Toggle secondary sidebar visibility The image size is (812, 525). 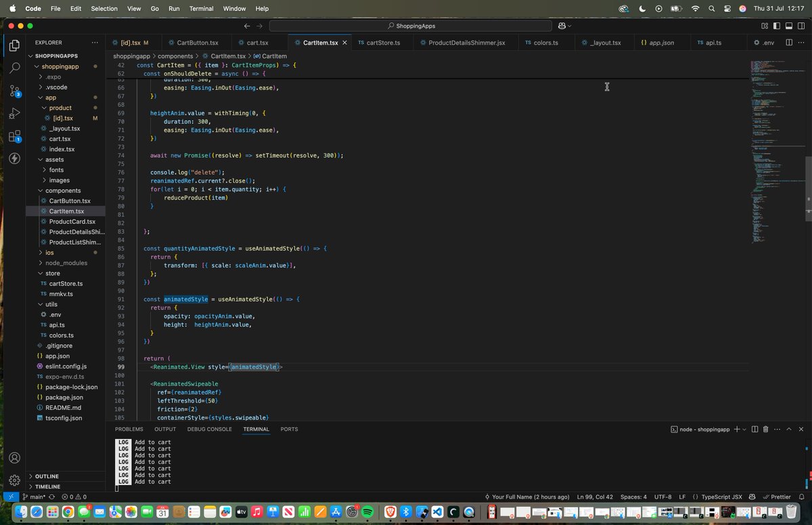coord(801,26)
